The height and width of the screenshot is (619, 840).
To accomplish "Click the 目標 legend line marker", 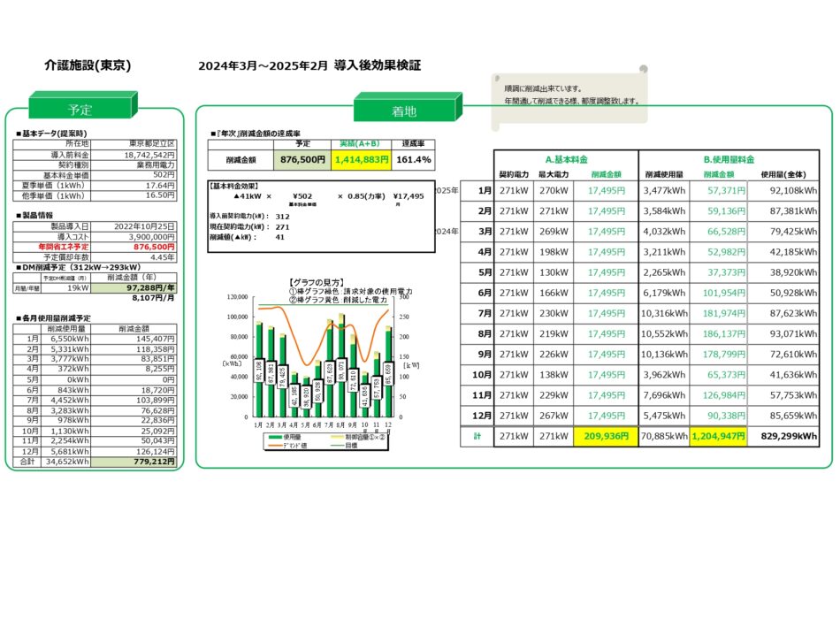I will pos(338,444).
